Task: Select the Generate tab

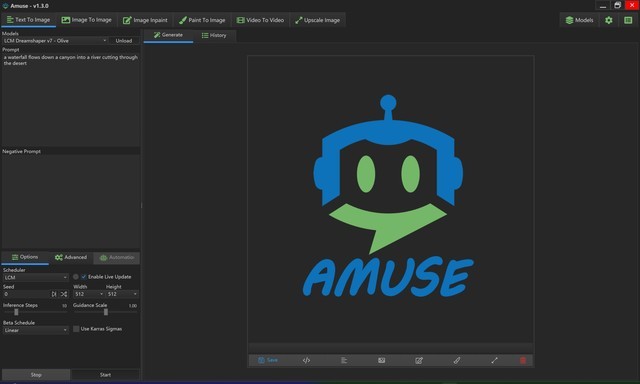Action: (168, 35)
